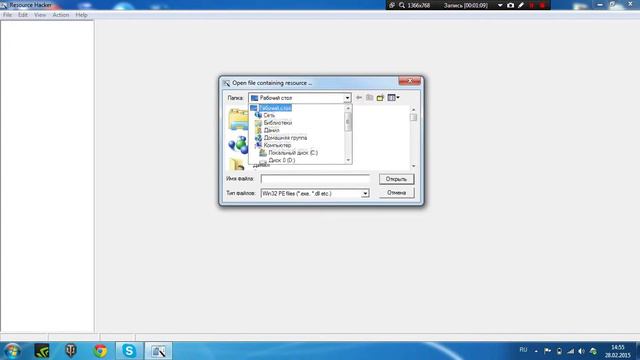Click the recorder pencil draw icon
Screen dimensions: 640x360
(521, 5)
